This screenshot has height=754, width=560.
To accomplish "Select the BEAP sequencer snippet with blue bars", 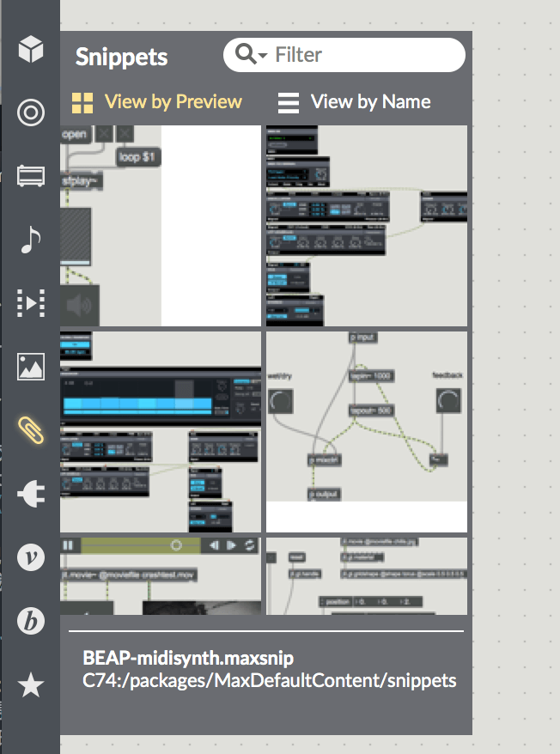I will point(161,432).
